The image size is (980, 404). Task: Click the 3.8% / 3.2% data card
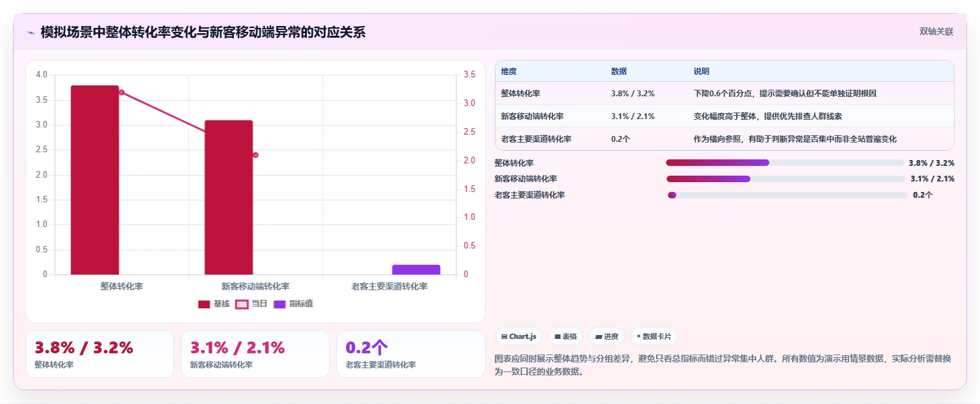point(99,354)
